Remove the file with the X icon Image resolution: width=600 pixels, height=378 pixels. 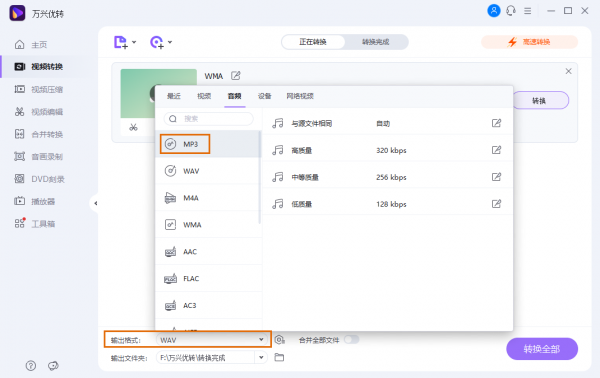tap(569, 71)
